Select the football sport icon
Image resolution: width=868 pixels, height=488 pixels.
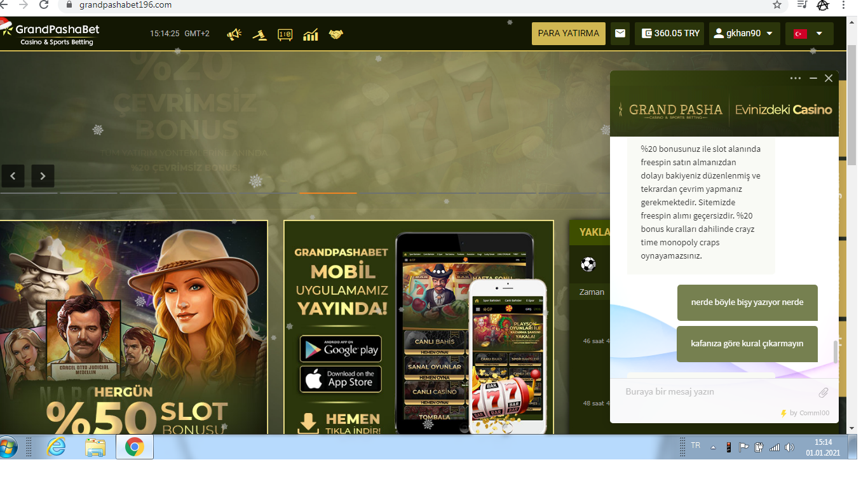tap(588, 264)
